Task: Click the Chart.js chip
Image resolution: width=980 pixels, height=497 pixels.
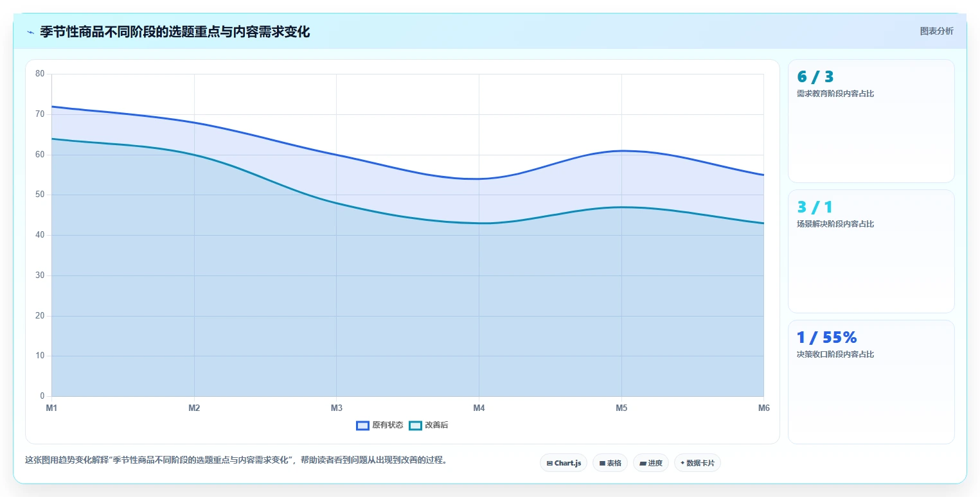Action: [564, 463]
